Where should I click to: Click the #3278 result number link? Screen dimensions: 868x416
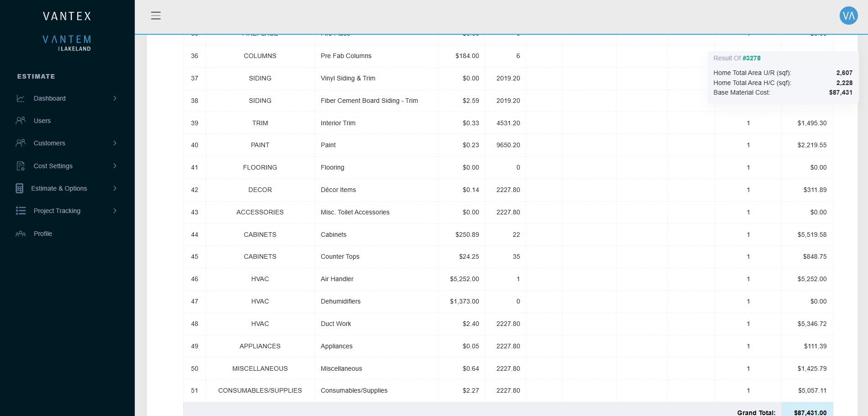(751, 58)
